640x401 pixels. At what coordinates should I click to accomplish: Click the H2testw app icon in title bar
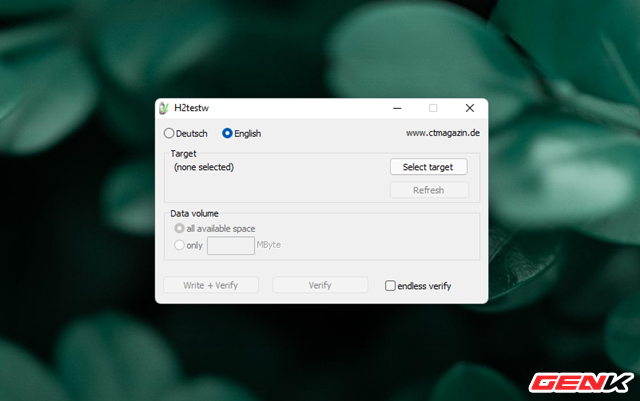tap(165, 108)
